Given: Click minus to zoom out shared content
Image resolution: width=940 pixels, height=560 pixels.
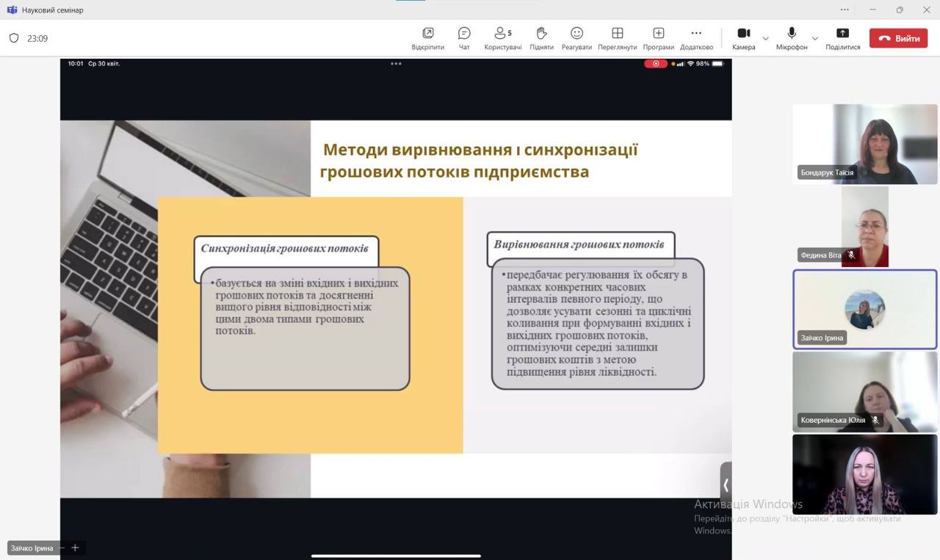Looking at the screenshot, I should point(62,548).
